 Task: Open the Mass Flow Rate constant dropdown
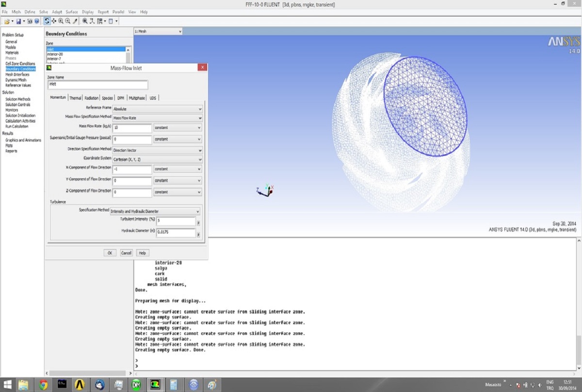(x=178, y=128)
